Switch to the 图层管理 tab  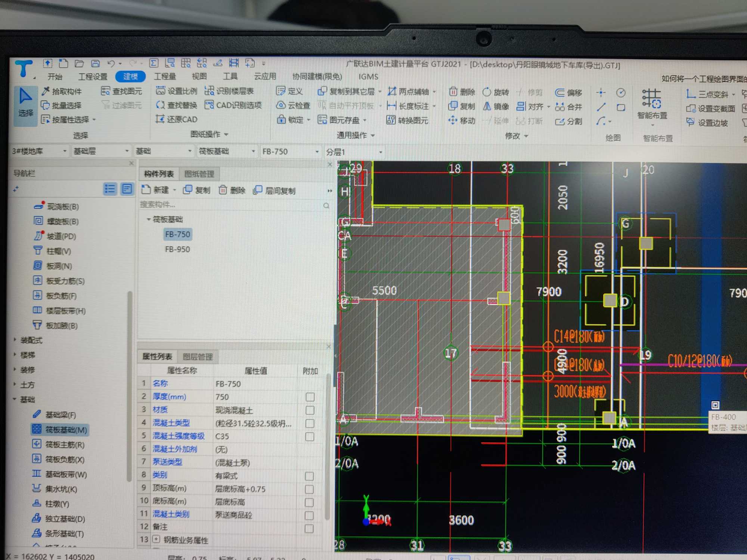click(198, 357)
